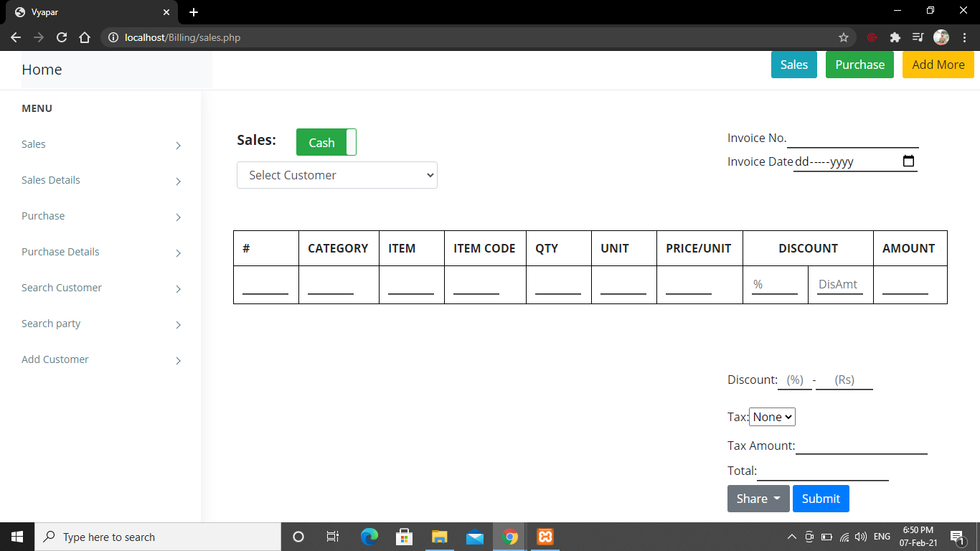Launch Microsoft Edge from the taskbar
This screenshot has height=551, width=980.
[x=369, y=537]
